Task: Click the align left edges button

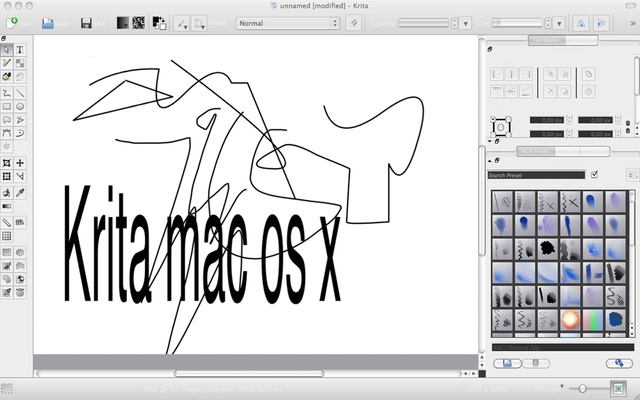Action: coord(497,74)
